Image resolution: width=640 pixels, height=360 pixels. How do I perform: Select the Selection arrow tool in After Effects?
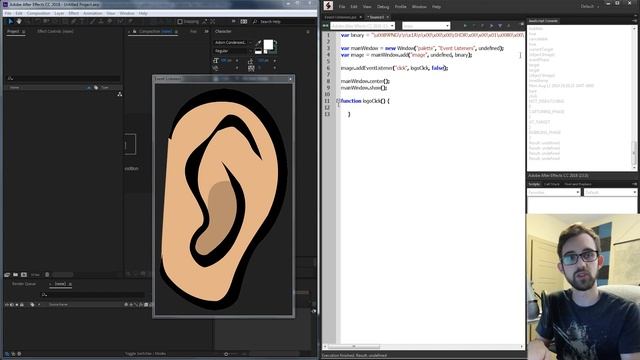click(x=11, y=22)
